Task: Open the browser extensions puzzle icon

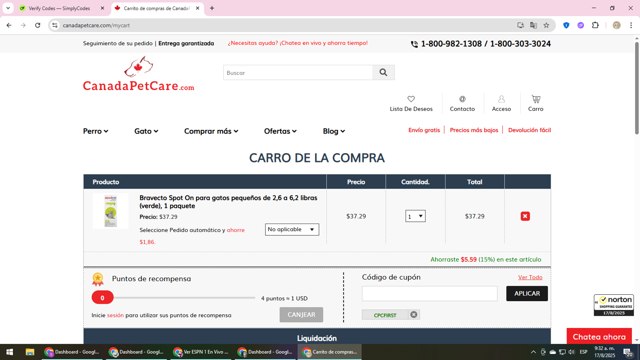Action: (595, 25)
